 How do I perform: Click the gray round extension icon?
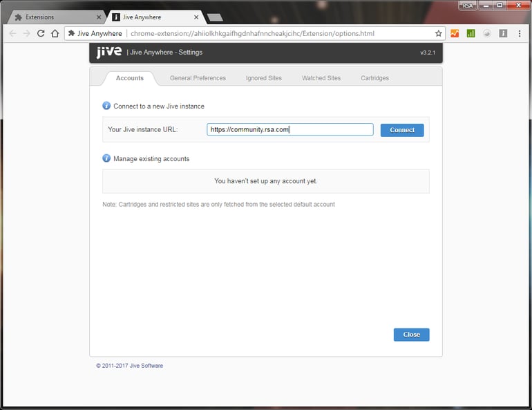click(x=487, y=33)
